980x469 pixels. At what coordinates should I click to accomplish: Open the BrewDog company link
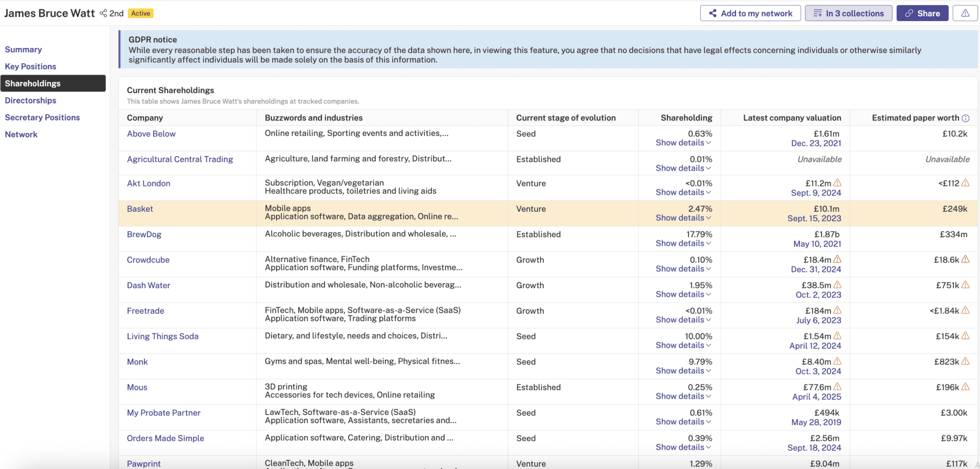(144, 234)
